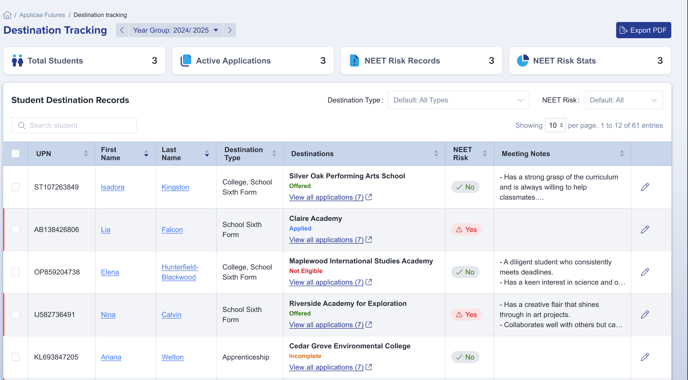Viewport: 688px width, 380px height.
Task: Select the NEET Risk Records card
Action: (421, 61)
